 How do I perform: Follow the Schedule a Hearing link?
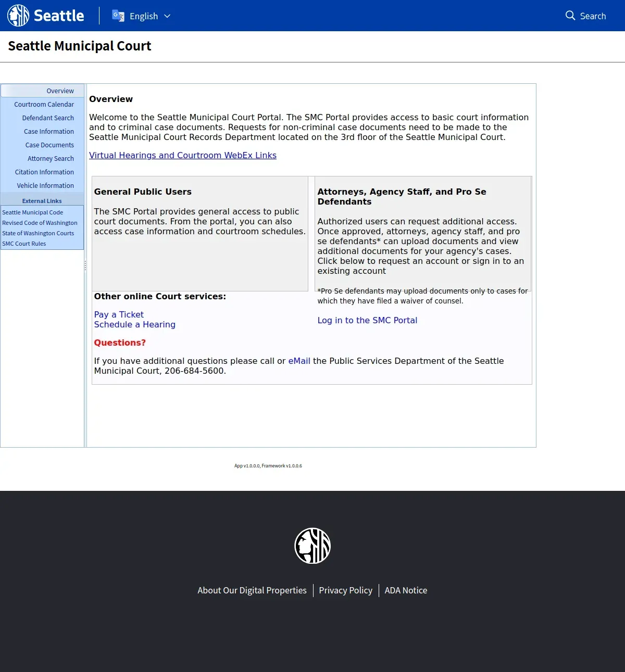point(134,324)
